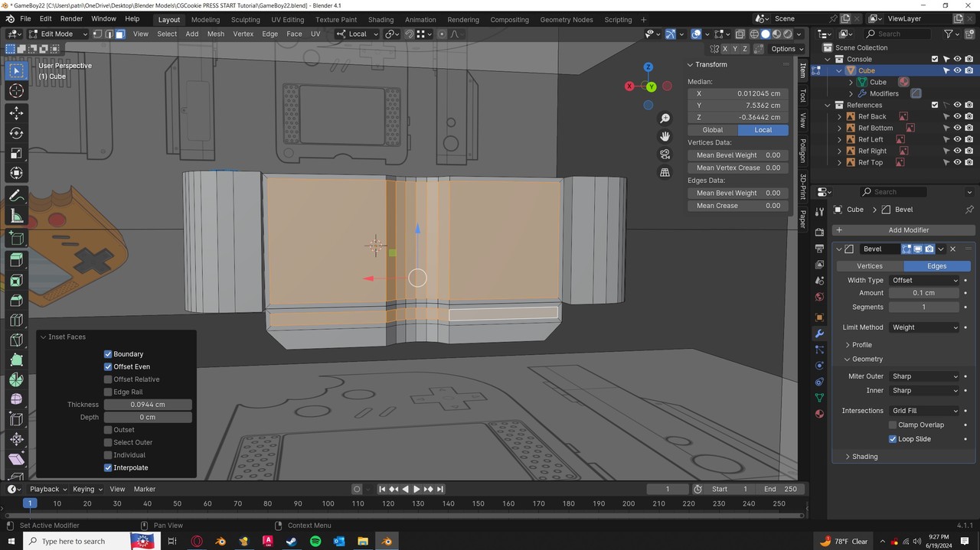Click the Thickness value field
Viewport: 980px width, 550px height.
(x=148, y=405)
